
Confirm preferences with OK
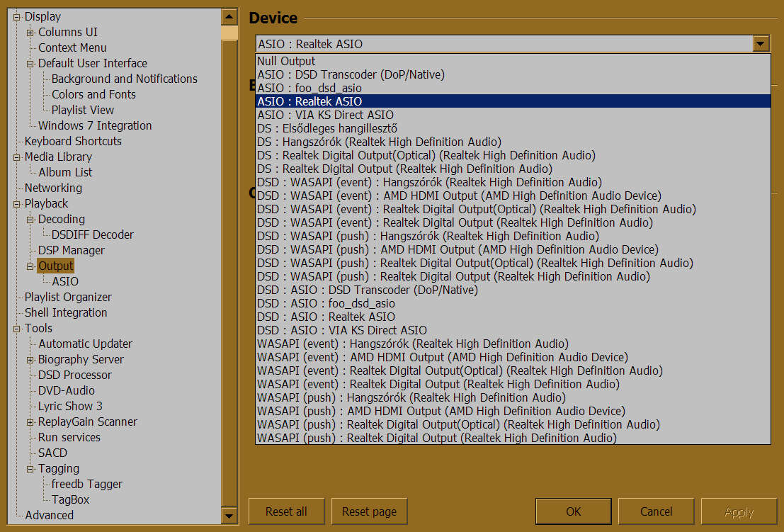(574, 511)
